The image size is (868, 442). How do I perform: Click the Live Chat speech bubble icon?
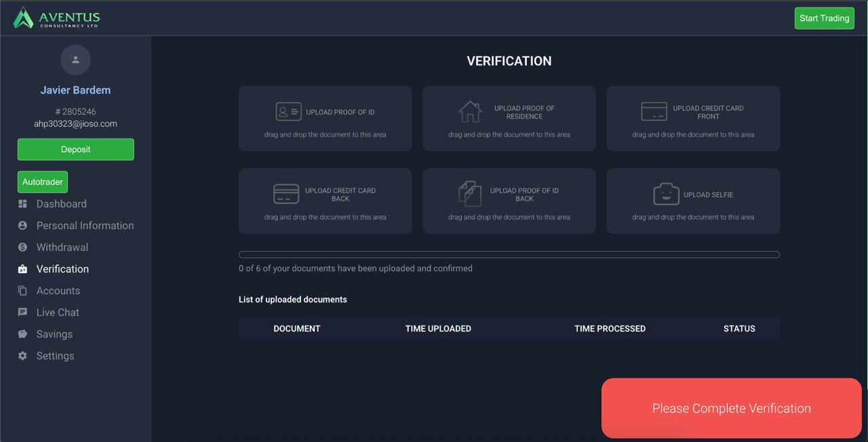[x=22, y=312]
